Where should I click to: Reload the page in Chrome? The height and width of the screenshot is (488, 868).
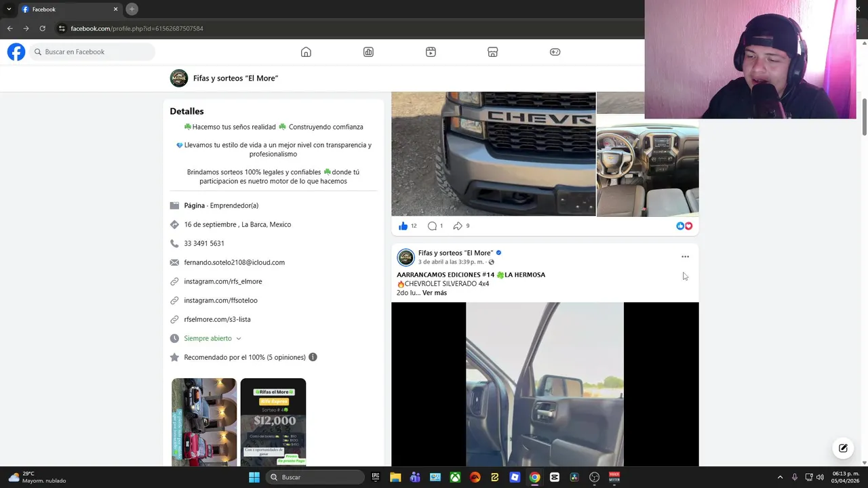42,28
